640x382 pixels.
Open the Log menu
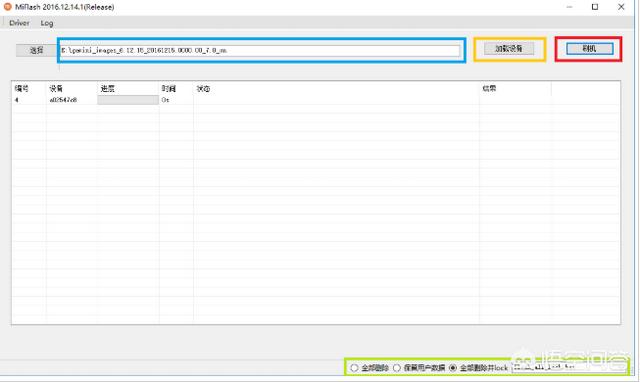[47, 23]
